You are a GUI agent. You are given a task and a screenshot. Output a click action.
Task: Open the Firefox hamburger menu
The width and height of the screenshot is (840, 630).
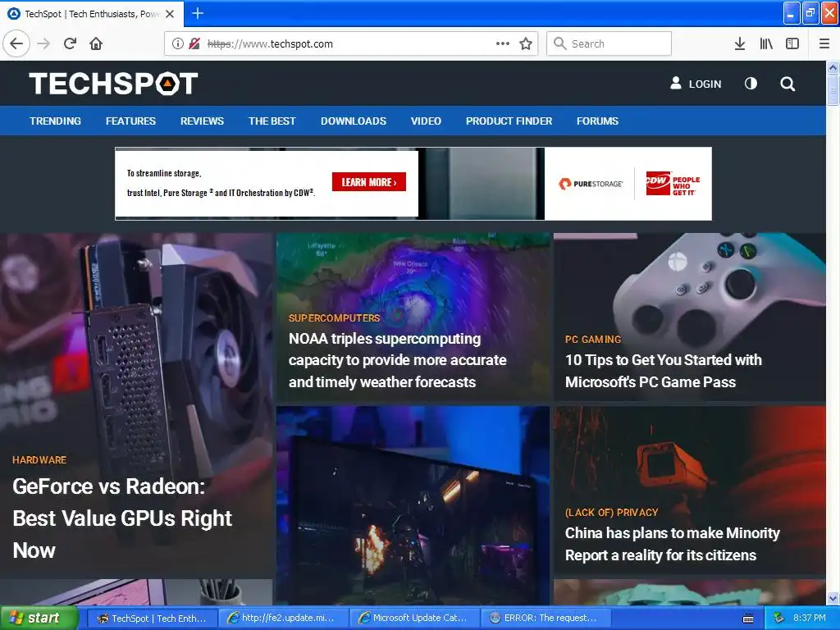(824, 43)
